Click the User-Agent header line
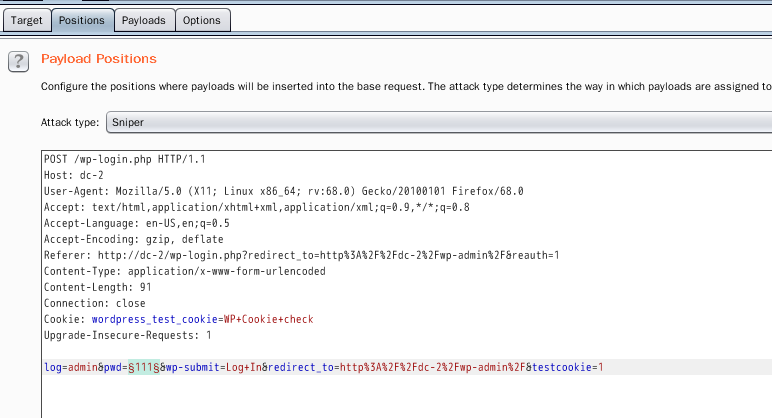 (x=284, y=191)
